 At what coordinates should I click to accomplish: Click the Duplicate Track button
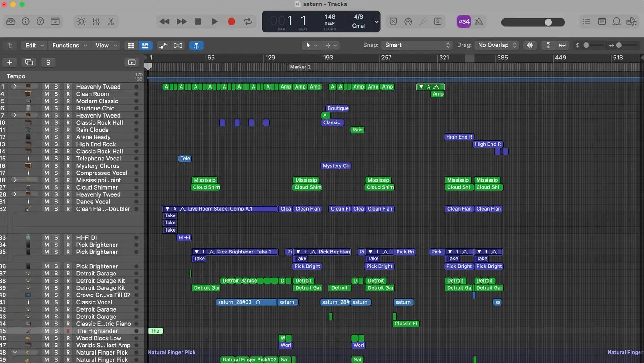(x=29, y=62)
